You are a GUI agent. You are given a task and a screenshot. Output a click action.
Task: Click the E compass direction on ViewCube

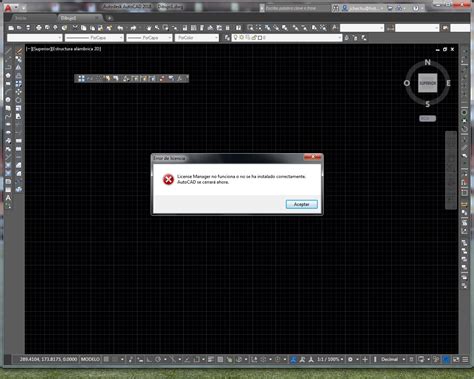448,83
